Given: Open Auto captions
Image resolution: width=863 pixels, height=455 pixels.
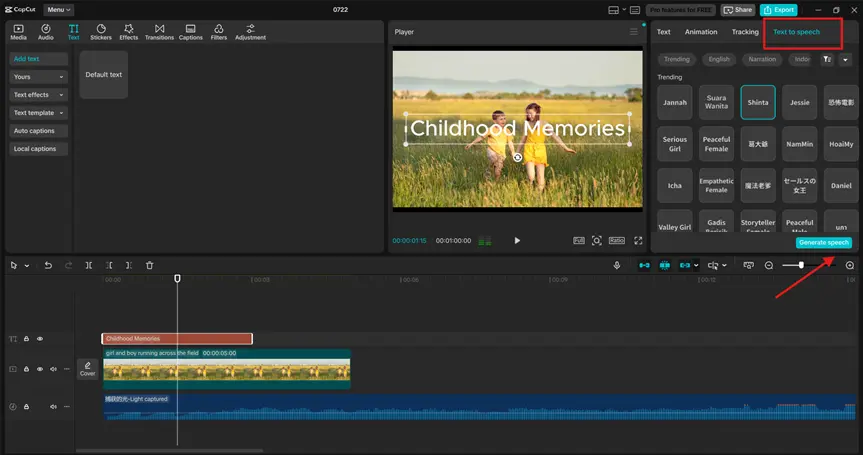Looking at the screenshot, I should tap(38, 131).
